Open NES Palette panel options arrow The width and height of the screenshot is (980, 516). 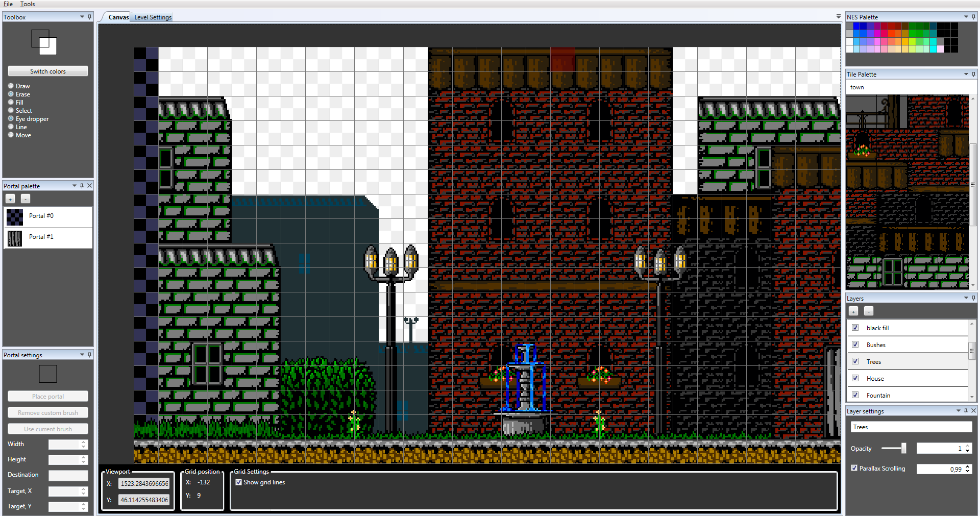pyautogui.click(x=966, y=17)
